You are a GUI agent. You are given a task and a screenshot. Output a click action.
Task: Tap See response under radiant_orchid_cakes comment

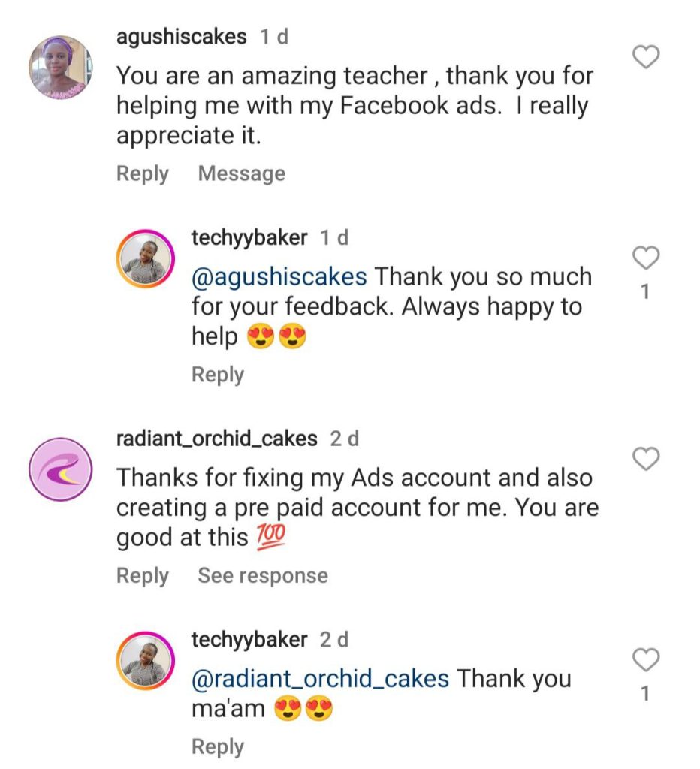click(263, 576)
